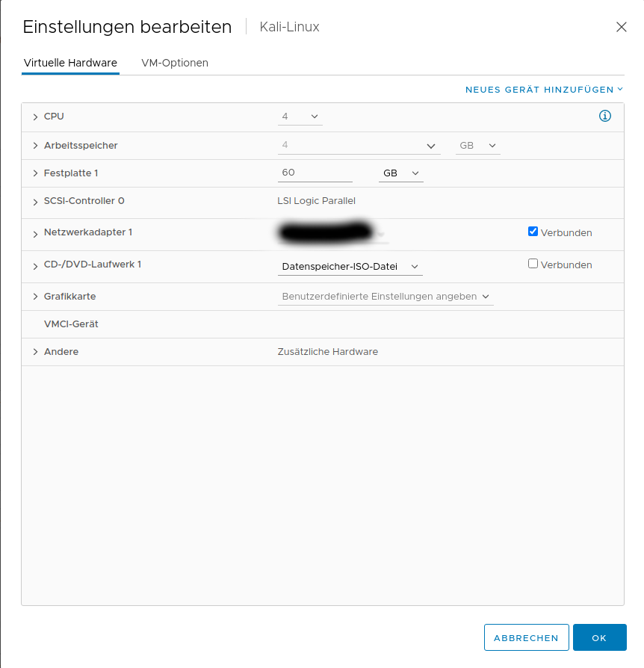
Task: Expand CD-/DVD-Laufwerk 1 settings
Action: click(35, 266)
